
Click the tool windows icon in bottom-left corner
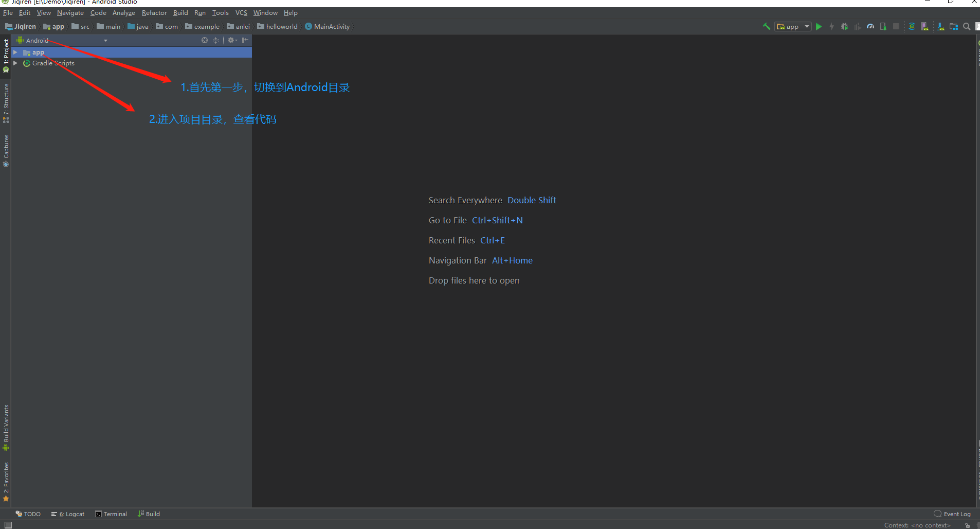pos(8,525)
